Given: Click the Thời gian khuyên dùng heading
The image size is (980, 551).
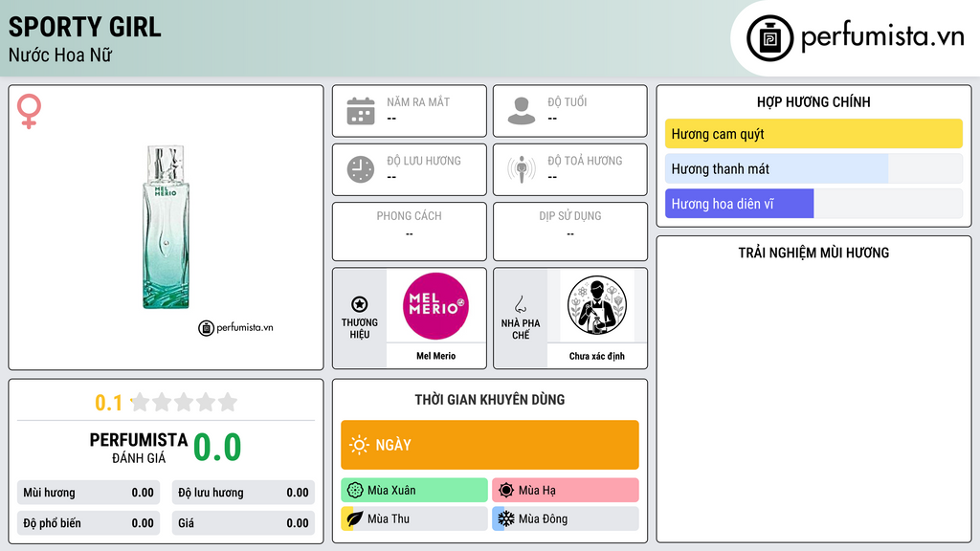Looking at the screenshot, I should coord(490,400).
